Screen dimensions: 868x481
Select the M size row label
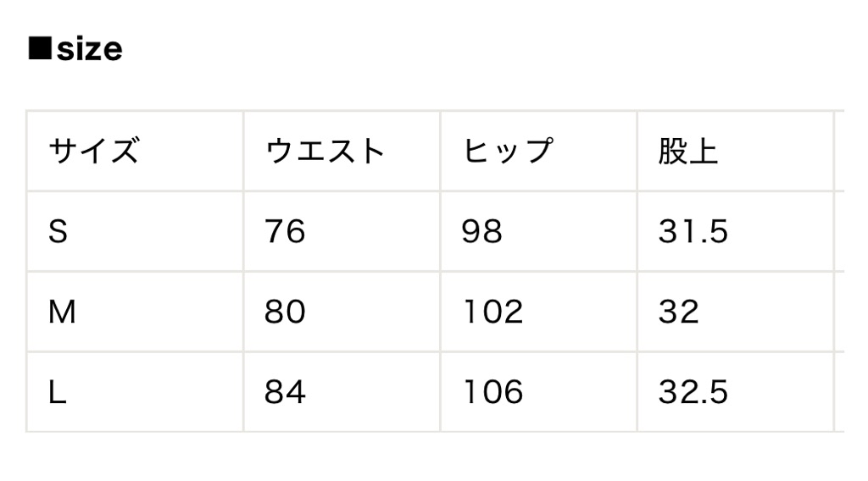(62, 312)
